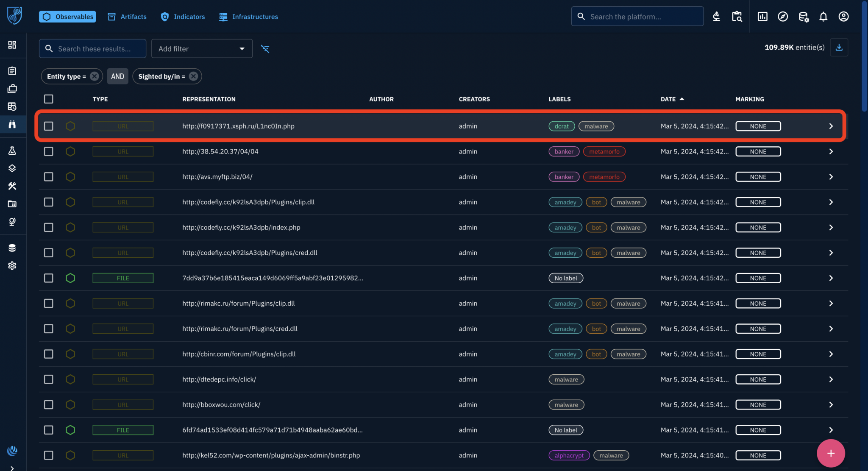
Task: Toggle the DATE column sort arrow
Action: (x=682, y=99)
